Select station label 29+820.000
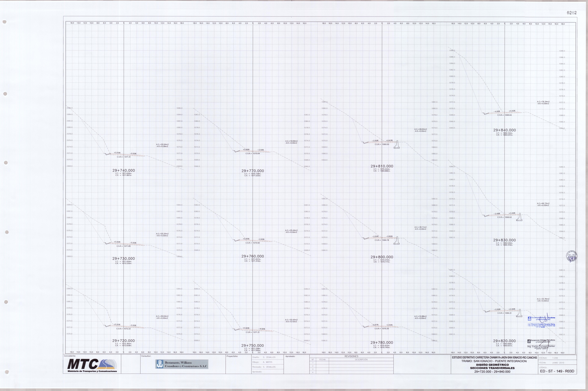This screenshot has height=391, width=588. 504,341
